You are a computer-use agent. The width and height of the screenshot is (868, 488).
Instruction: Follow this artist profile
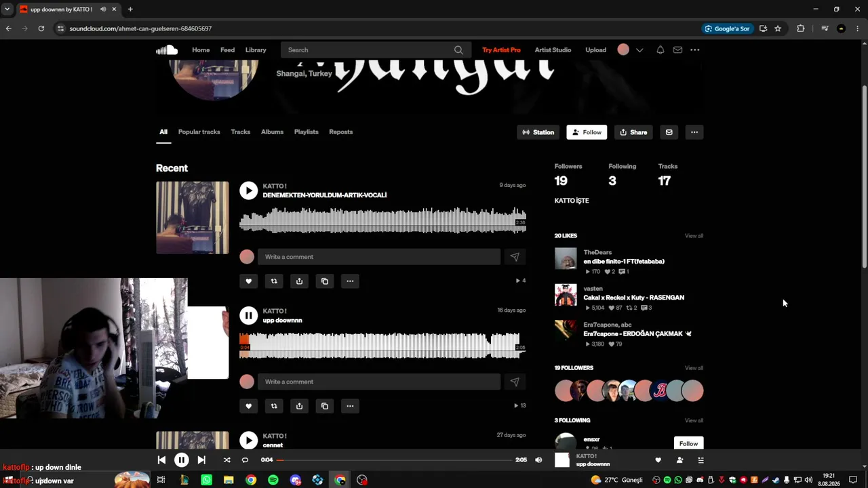click(587, 132)
